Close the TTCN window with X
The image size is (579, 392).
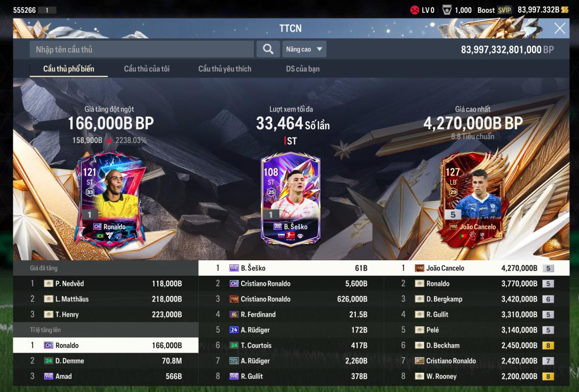pos(560,29)
